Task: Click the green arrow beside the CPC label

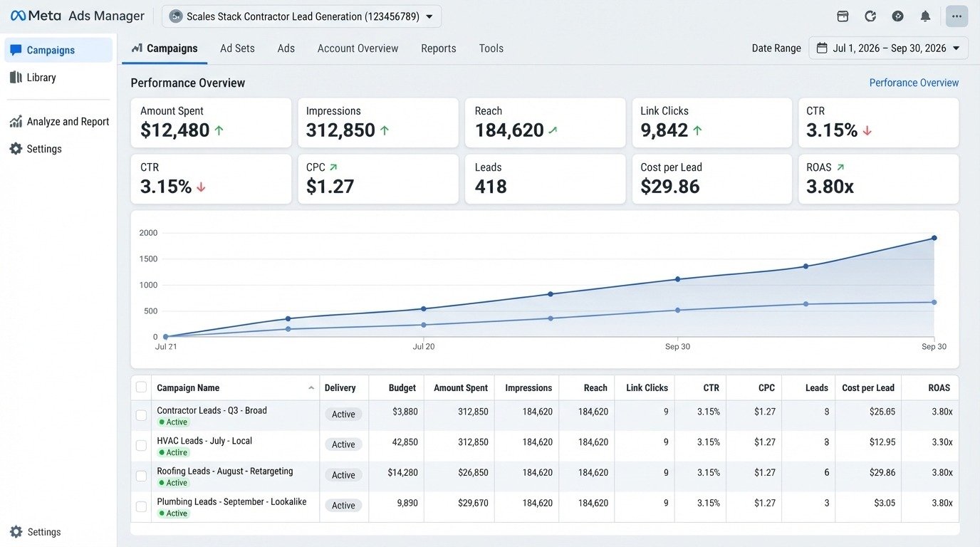Action: (333, 167)
